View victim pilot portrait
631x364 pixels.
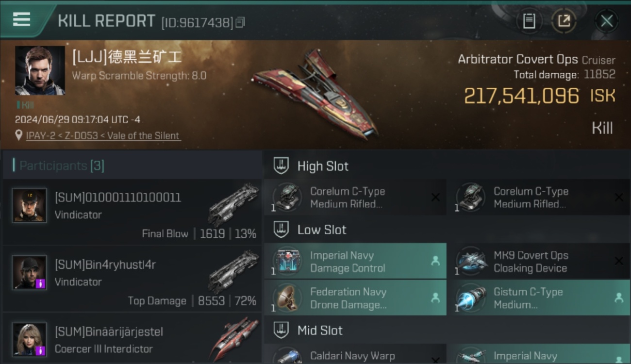point(40,70)
